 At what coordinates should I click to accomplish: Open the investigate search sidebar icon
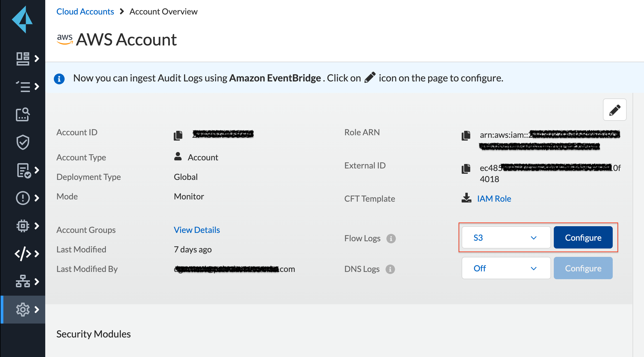[23, 114]
